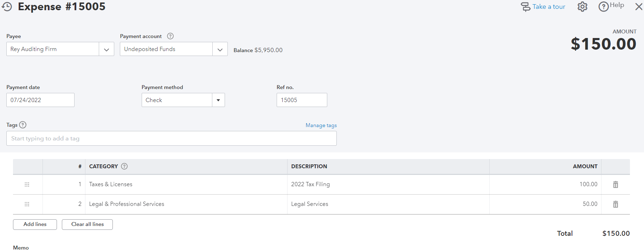This screenshot has width=644, height=252.
Task: Click the Ref no. input field
Action: (x=302, y=100)
